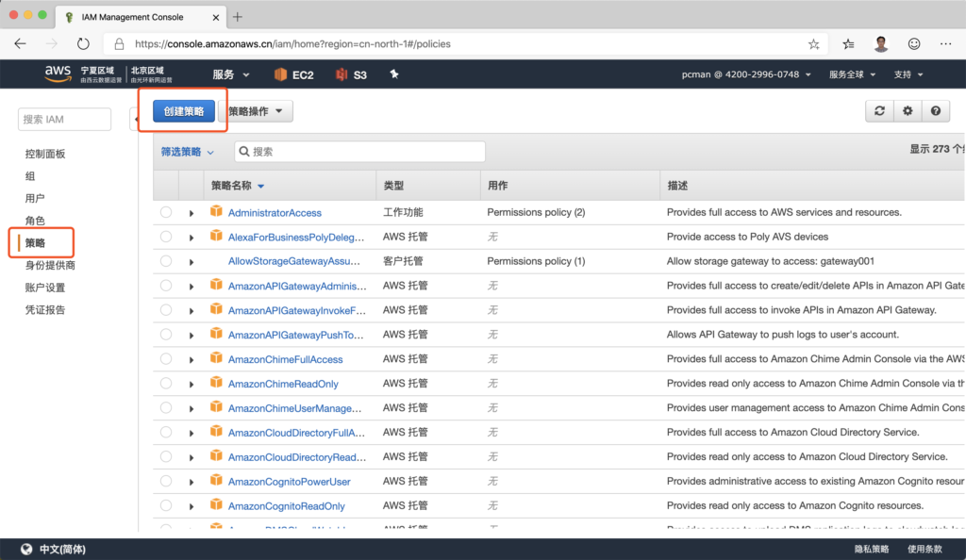Click the pin shortcuts icon in navbar
The width and height of the screenshot is (966, 560).
pyautogui.click(x=394, y=74)
